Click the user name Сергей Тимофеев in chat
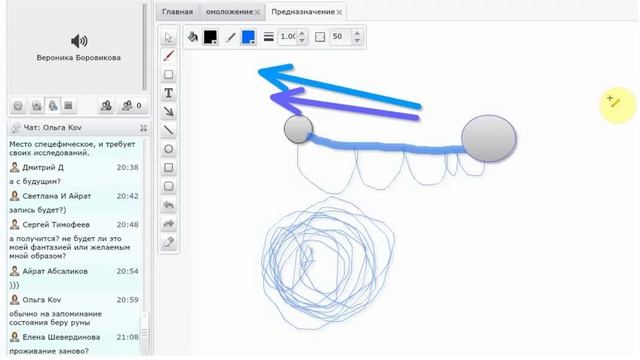Screen dimensions: 640x360 point(56,224)
